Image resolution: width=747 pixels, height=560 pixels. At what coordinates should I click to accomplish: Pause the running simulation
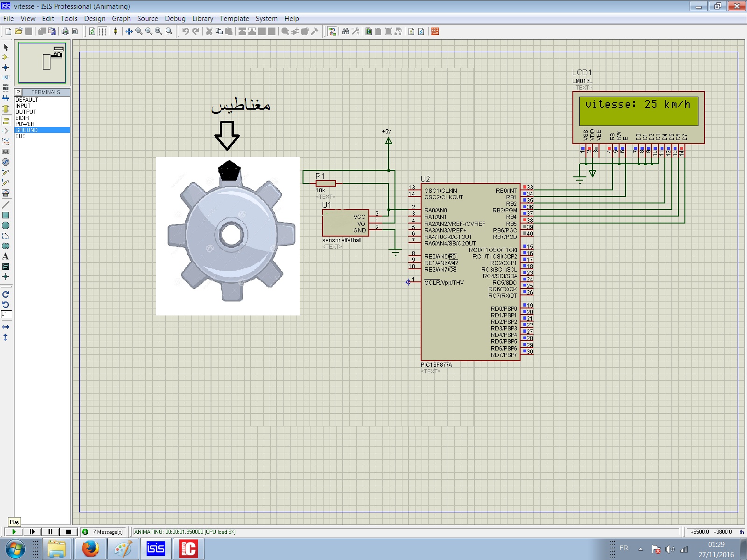click(x=50, y=532)
